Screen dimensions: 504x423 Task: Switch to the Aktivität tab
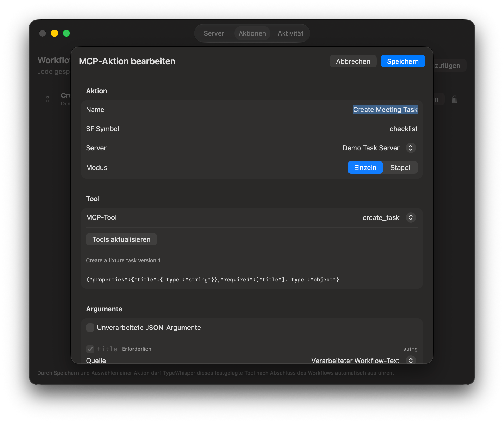pos(290,33)
